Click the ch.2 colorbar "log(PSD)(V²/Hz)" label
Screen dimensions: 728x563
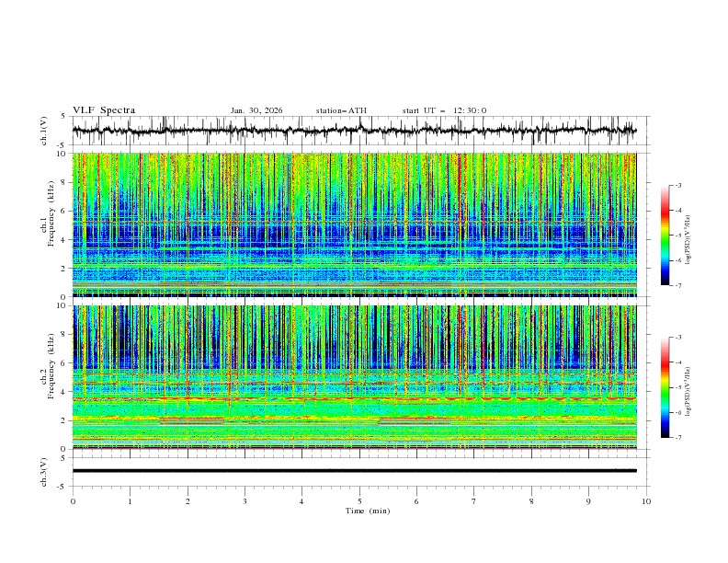tap(688, 392)
